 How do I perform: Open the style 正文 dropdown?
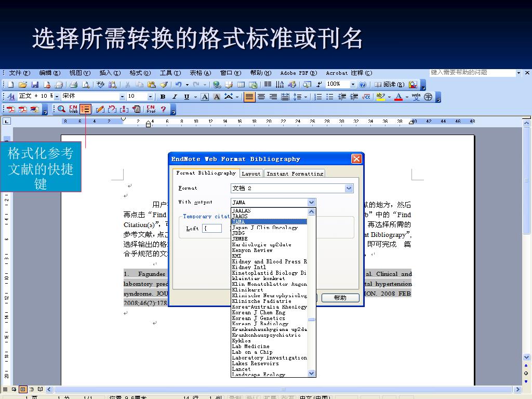coord(57,97)
